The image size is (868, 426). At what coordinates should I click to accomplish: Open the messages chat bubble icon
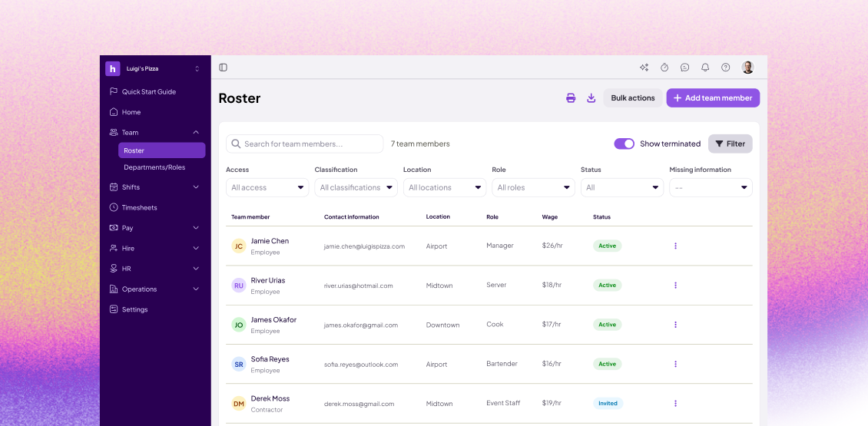(x=684, y=68)
